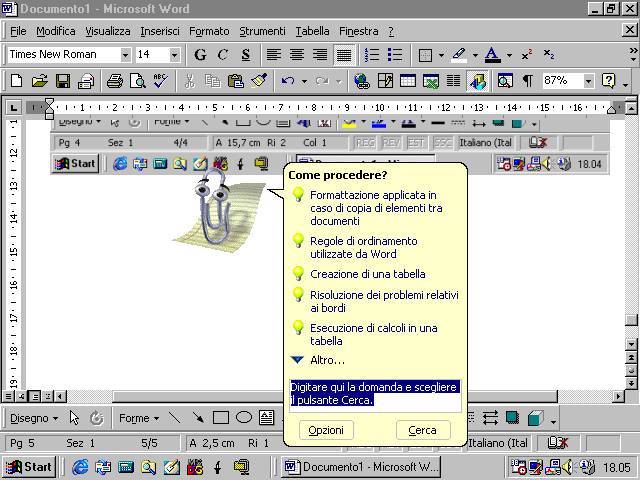
Task: Expand the undo history dropdown
Action: 304,81
